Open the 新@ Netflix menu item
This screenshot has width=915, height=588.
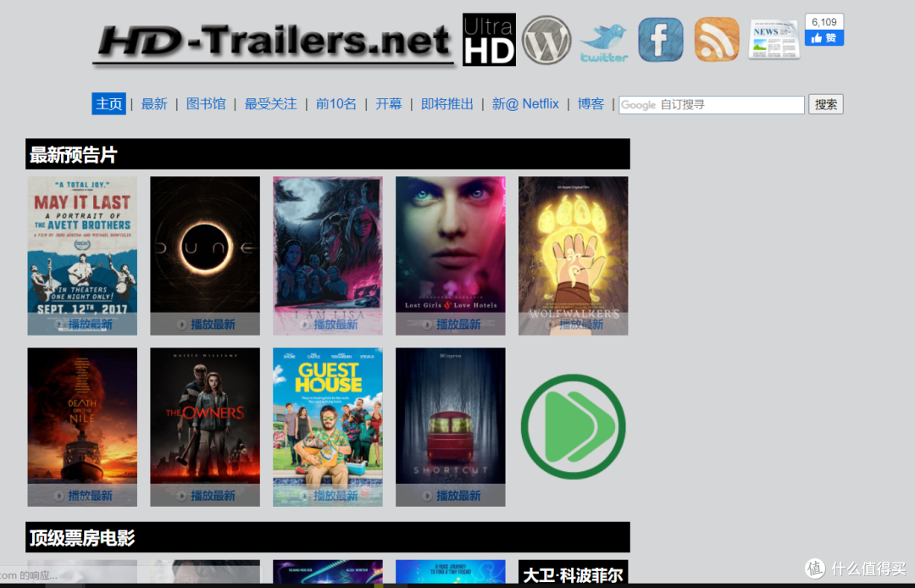tap(525, 104)
